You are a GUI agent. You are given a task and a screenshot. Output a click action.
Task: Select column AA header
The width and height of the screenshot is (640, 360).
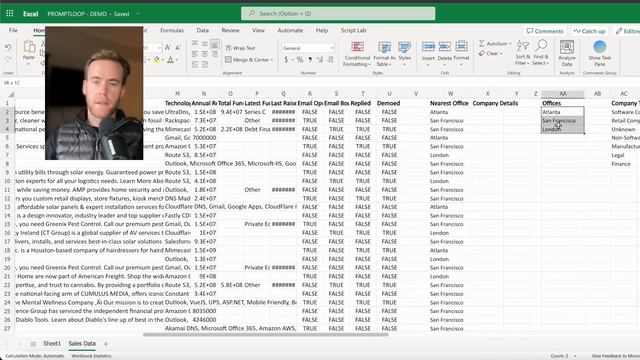point(562,94)
